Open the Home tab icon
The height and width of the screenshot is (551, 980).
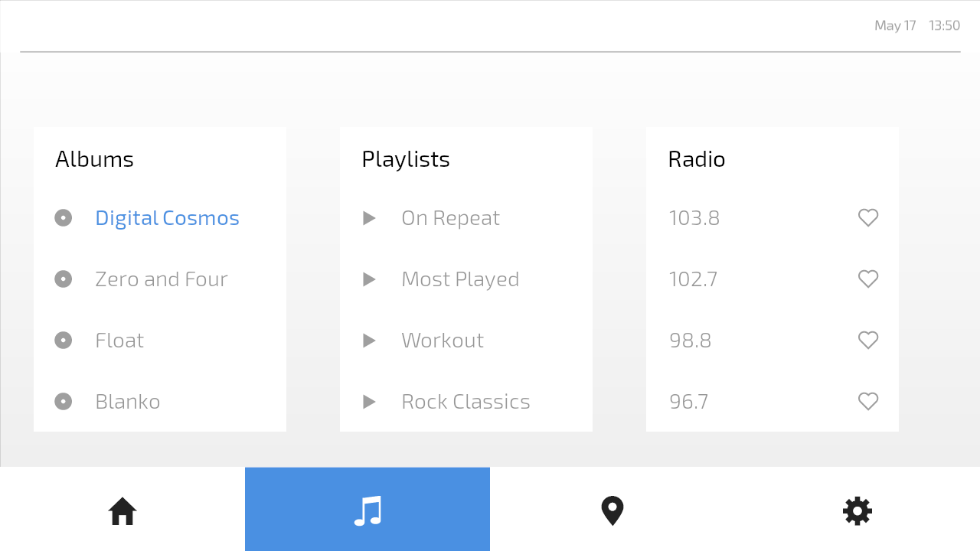click(x=122, y=510)
